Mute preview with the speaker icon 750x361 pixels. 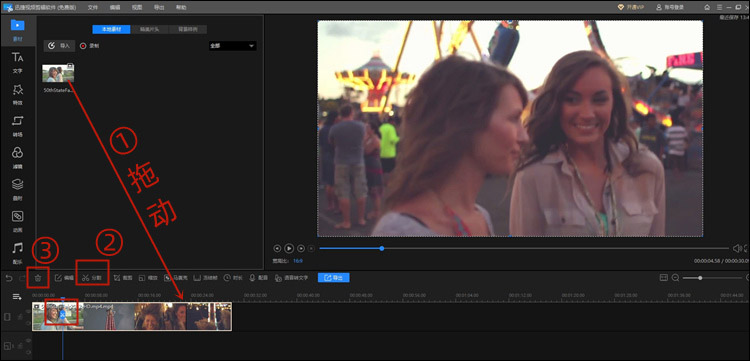[737, 248]
